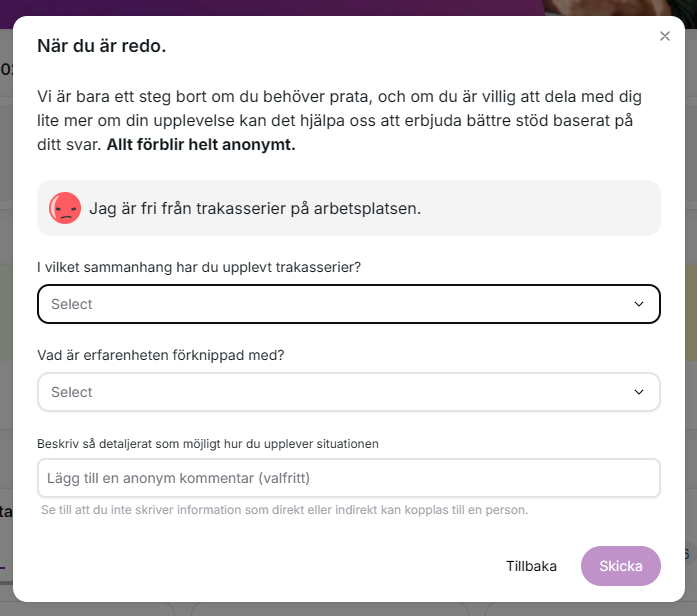
Task: Click the chevron in the trakasserier context dropdown
Action: [639, 304]
